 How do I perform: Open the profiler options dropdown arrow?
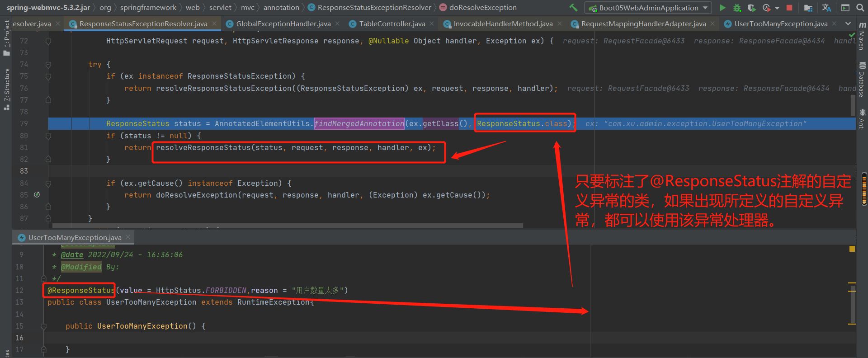click(777, 8)
